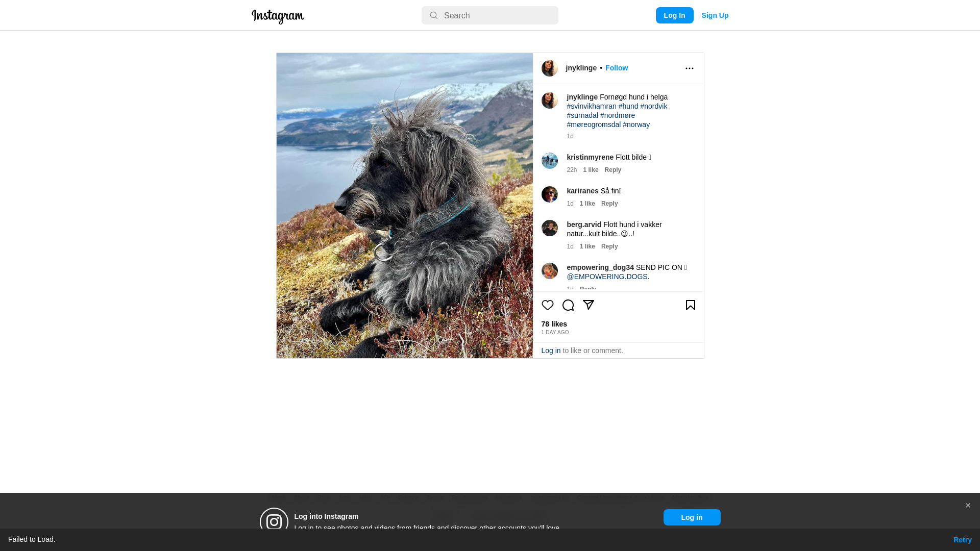This screenshot has width=980, height=551.
Task: Open the @EMPOWERING.DOGS mention
Action: pyautogui.click(x=606, y=277)
